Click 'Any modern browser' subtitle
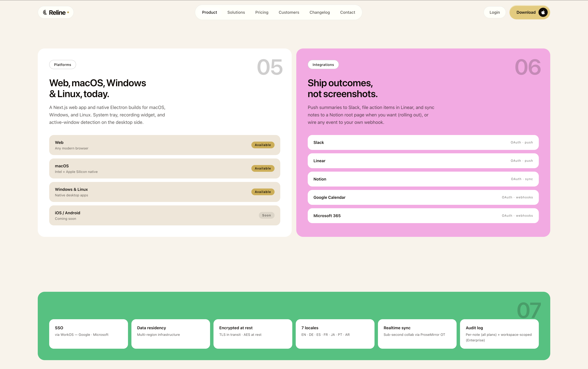588x369 pixels. pos(71,148)
